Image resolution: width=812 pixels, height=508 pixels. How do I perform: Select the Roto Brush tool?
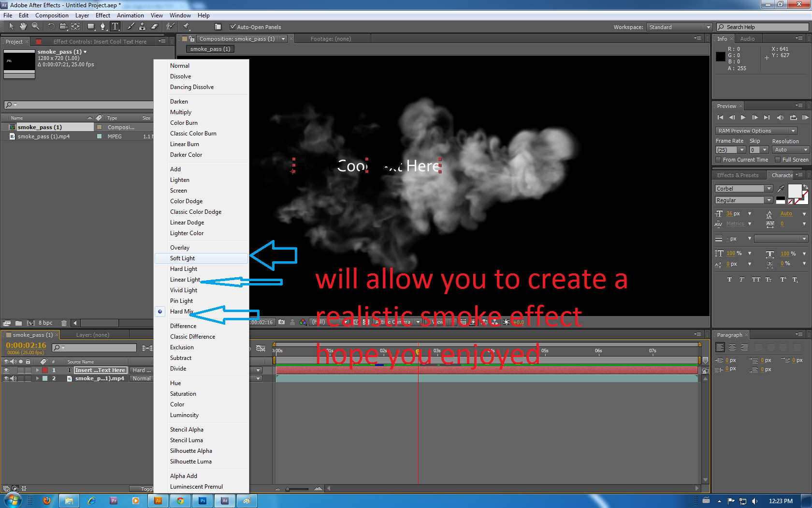170,26
